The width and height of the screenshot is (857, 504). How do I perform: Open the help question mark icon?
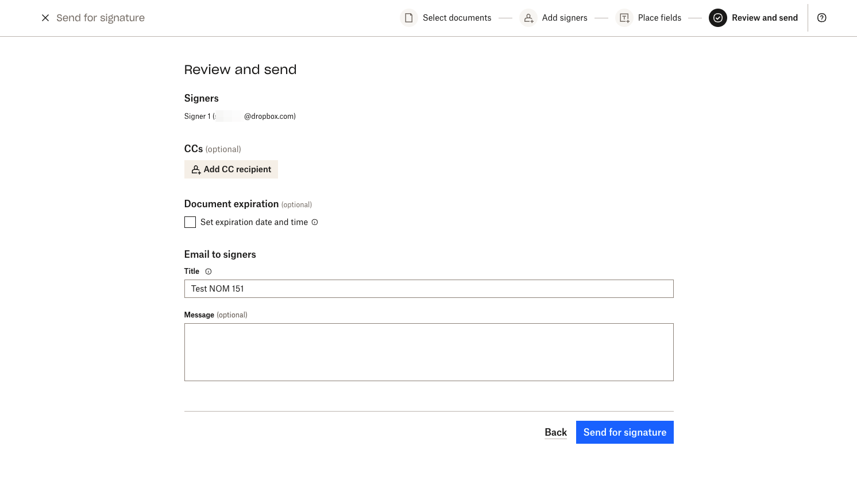[821, 18]
